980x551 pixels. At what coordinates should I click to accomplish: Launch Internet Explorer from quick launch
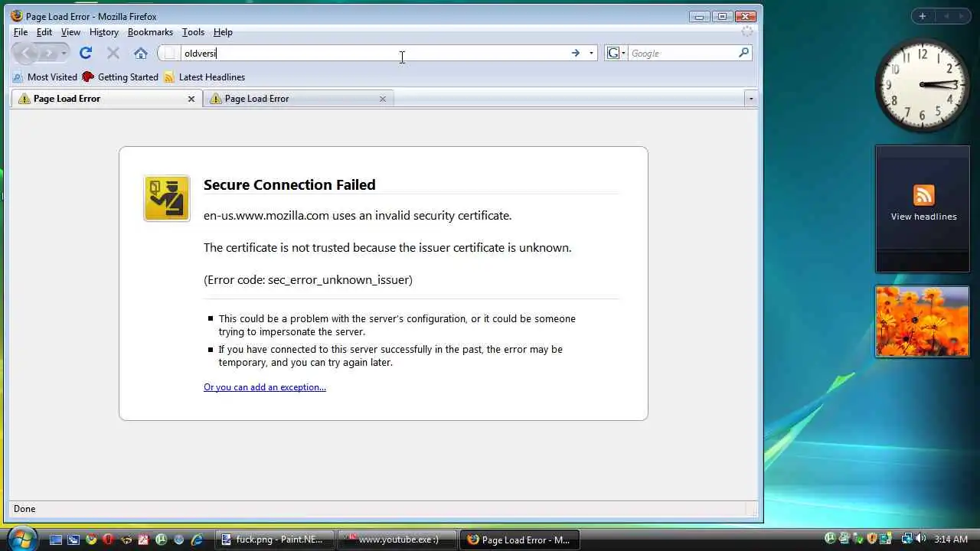[x=197, y=540]
